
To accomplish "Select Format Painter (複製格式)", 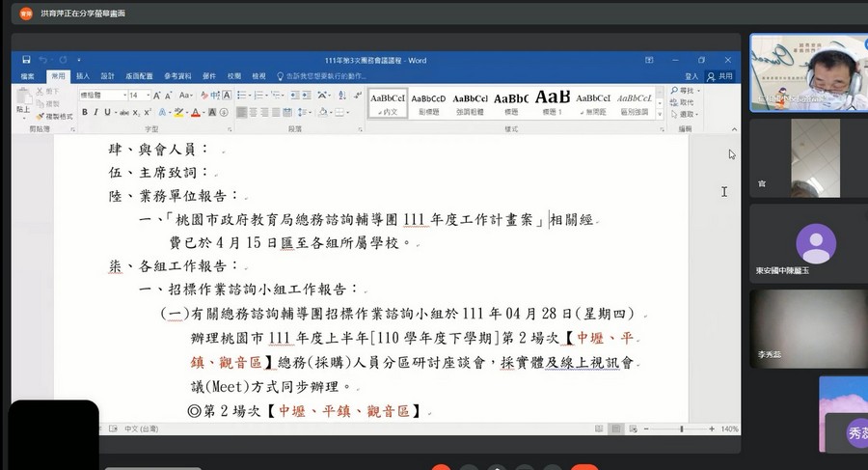I will pos(55,117).
